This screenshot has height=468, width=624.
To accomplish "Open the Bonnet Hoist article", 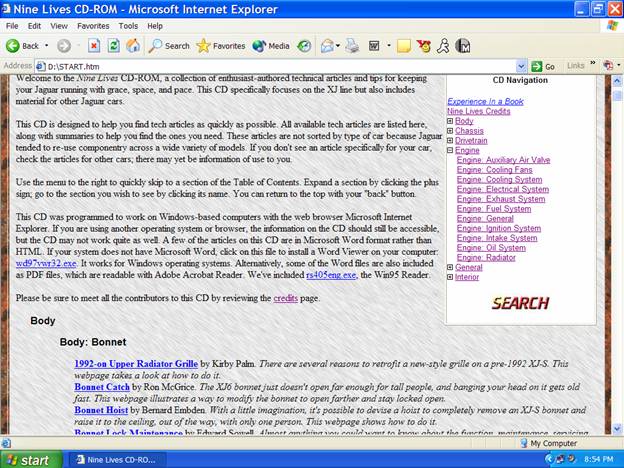I will pyautogui.click(x=101, y=410).
